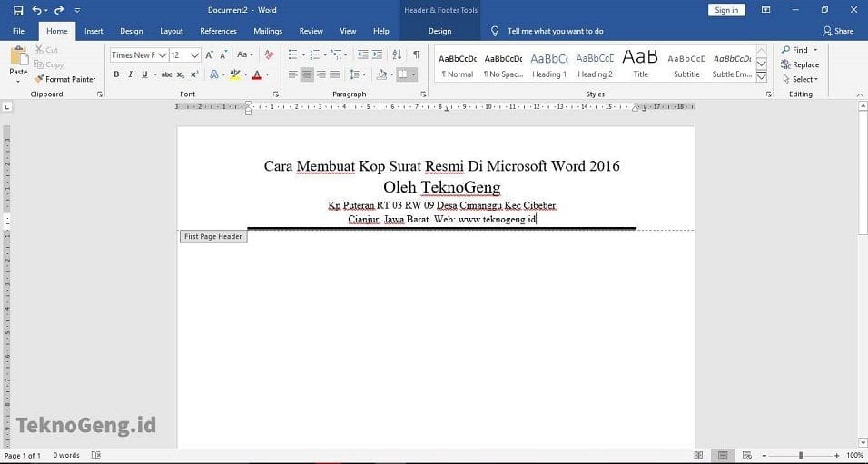Open the shading paint bucket
This screenshot has height=464, width=868.
click(381, 74)
